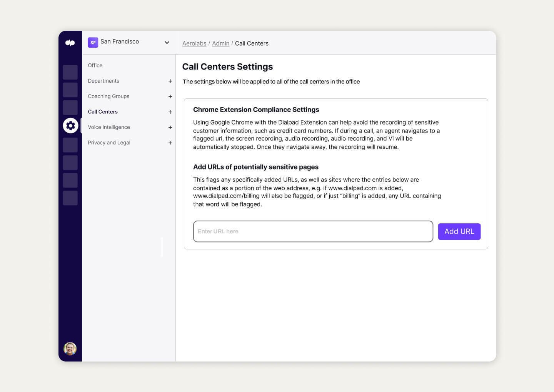Open settings via the gear icon

(70, 126)
